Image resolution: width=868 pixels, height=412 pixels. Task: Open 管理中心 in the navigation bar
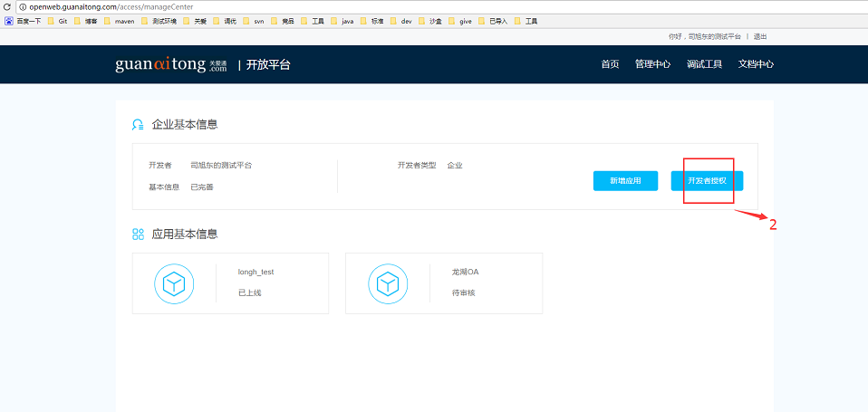[x=652, y=64]
